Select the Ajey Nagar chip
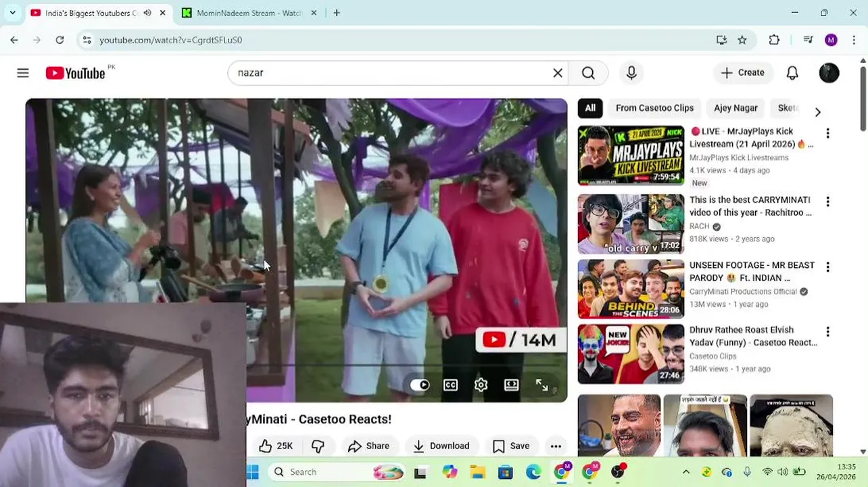Viewport: 868px width, 487px height. (736, 108)
